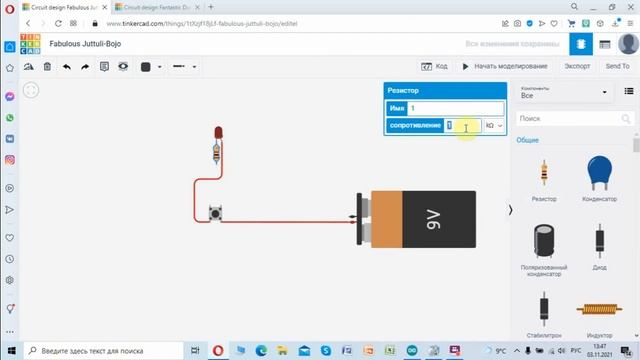The image size is (640, 360).
Task: Switch to circuit view icon
Action: click(581, 44)
